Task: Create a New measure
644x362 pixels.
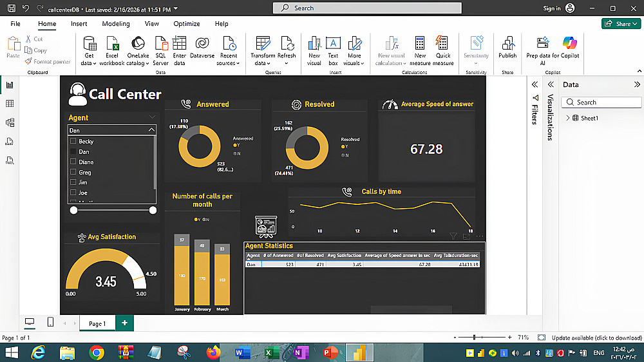Action: point(420,51)
